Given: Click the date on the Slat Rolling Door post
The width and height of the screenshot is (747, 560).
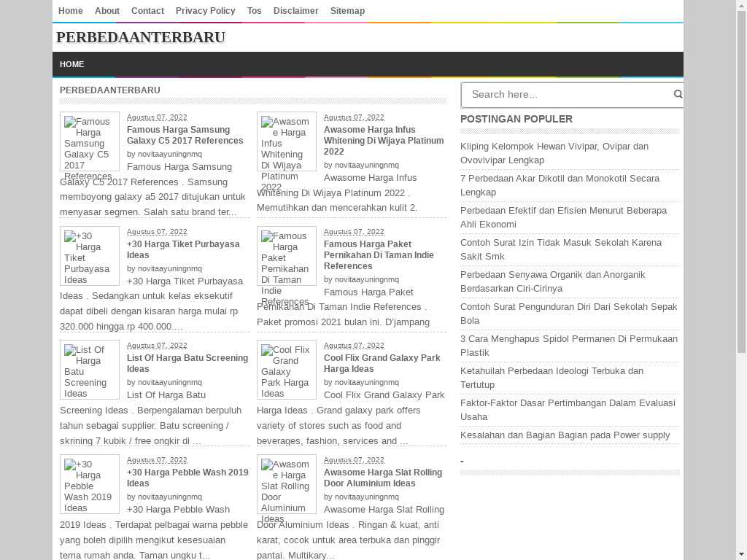Looking at the screenshot, I should coord(354,459).
